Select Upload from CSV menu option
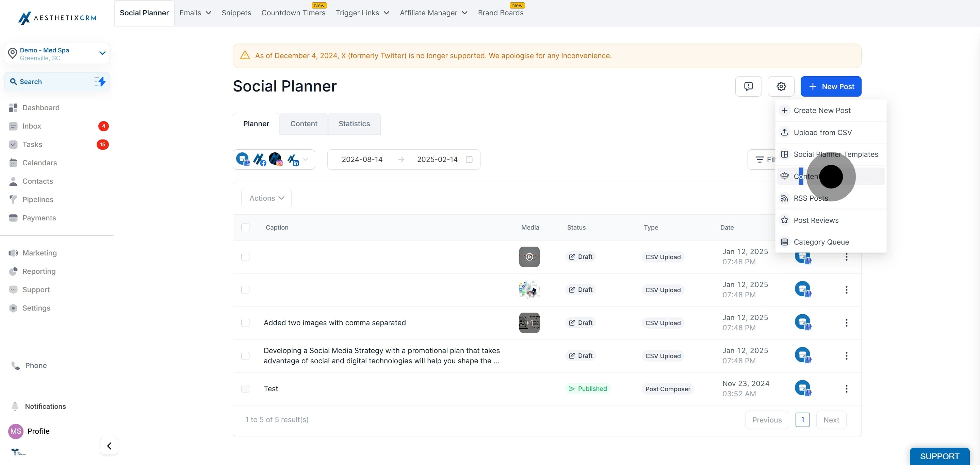The image size is (980, 465). tap(822, 132)
